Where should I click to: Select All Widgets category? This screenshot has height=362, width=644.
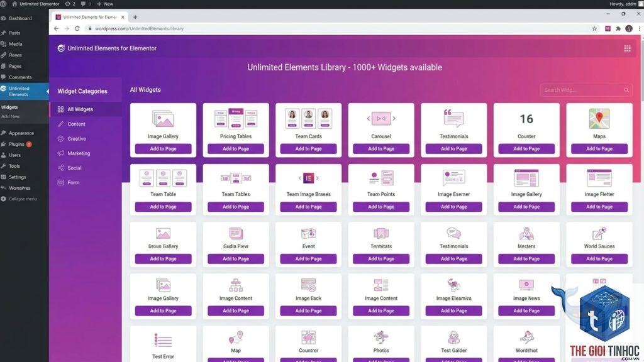(x=86, y=109)
